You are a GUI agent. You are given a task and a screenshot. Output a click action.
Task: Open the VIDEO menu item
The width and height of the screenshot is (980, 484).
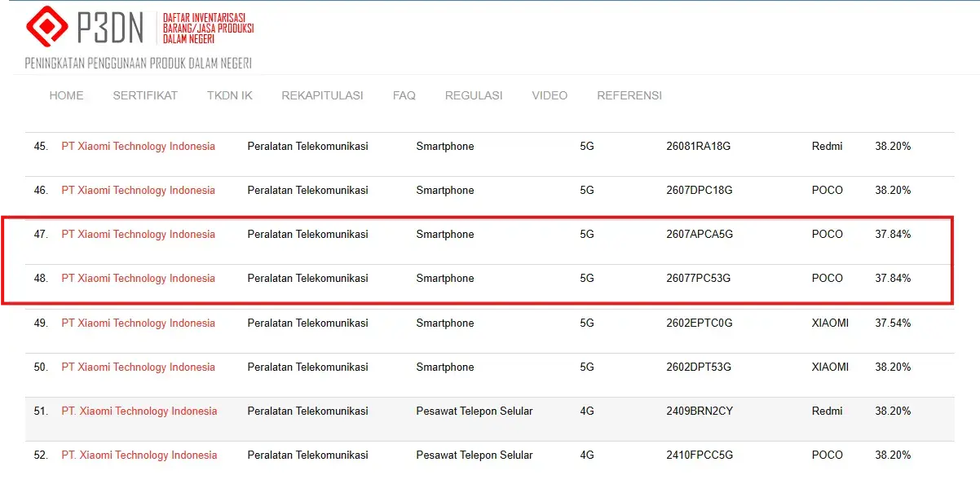tap(550, 95)
